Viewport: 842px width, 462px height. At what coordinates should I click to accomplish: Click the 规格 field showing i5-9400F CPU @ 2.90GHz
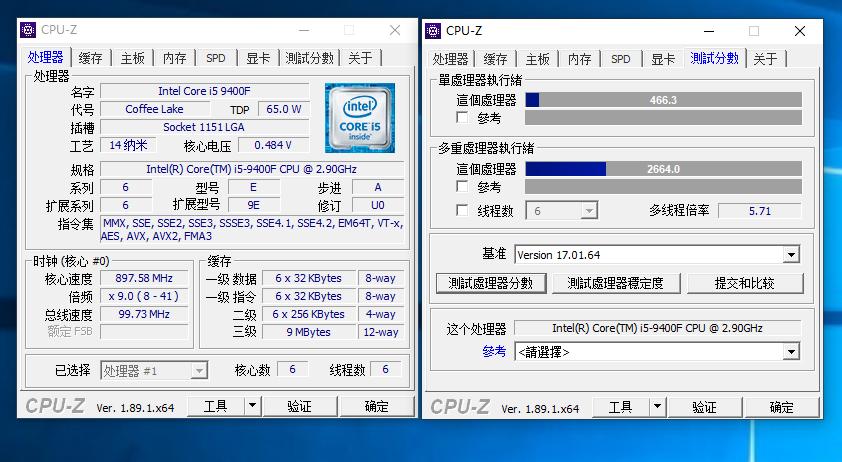pyautogui.click(x=252, y=169)
